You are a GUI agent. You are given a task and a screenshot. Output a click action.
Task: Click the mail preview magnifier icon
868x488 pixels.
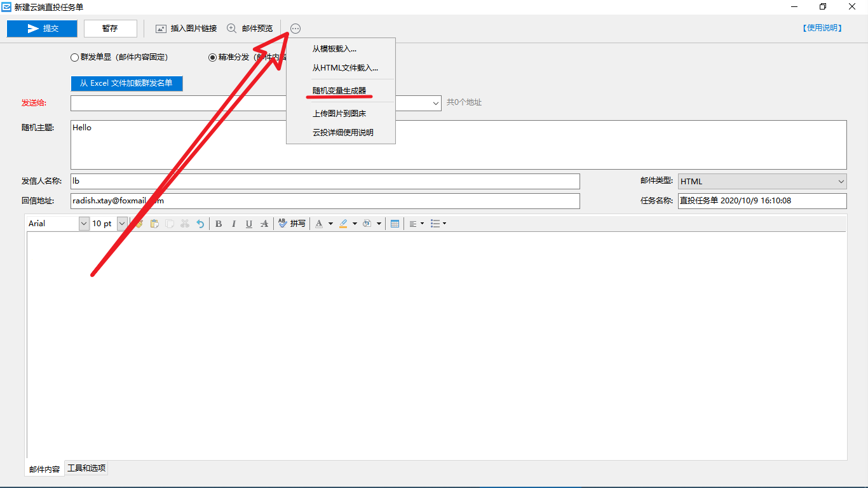click(x=231, y=29)
